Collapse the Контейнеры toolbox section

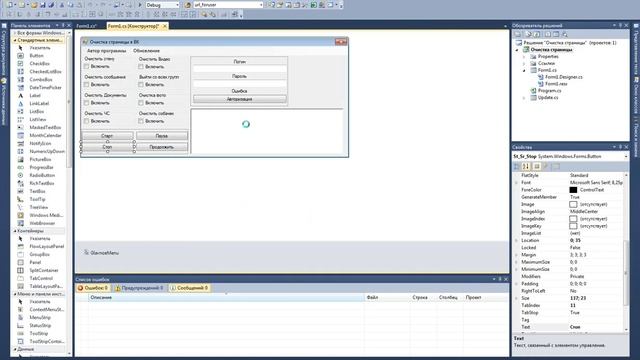15,231
